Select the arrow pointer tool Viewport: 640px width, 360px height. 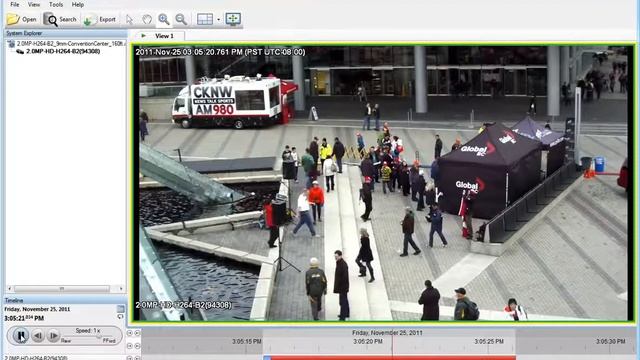point(129,19)
